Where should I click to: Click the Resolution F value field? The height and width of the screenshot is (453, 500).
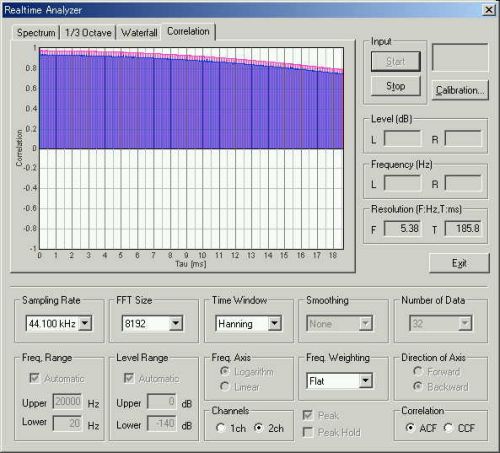point(402,229)
